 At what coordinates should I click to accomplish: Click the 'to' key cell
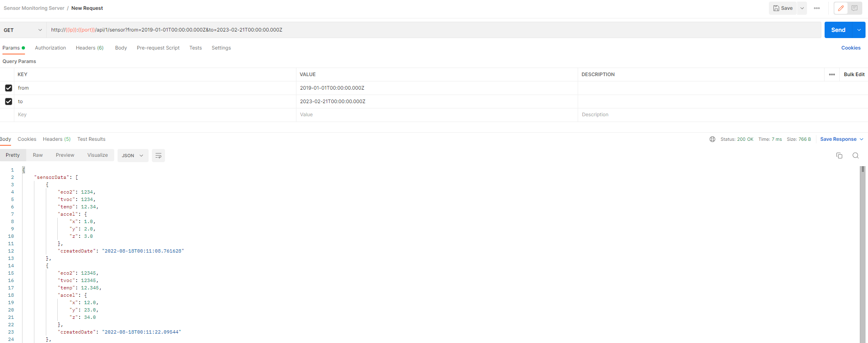pyautogui.click(x=155, y=102)
